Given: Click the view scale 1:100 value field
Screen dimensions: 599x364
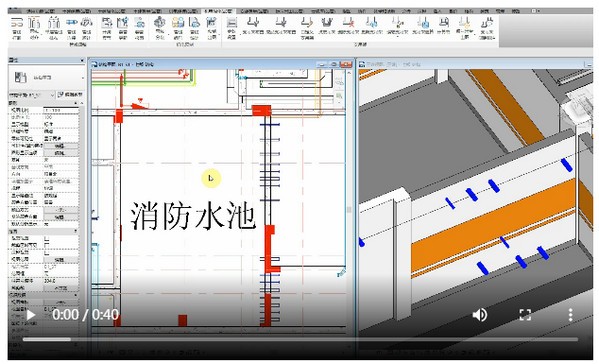Looking at the screenshot, I should (61, 110).
